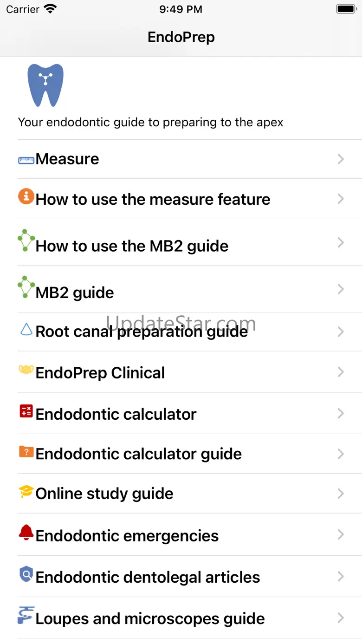The height and width of the screenshot is (644, 362).
Task: Open chevron for Root canal preparation guide
Action: coord(341,332)
